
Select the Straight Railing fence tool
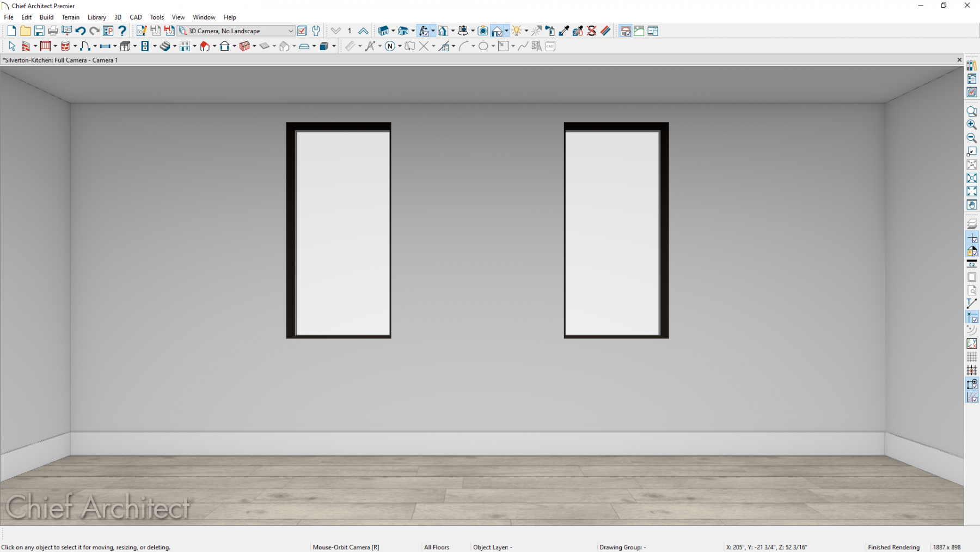[x=45, y=46]
